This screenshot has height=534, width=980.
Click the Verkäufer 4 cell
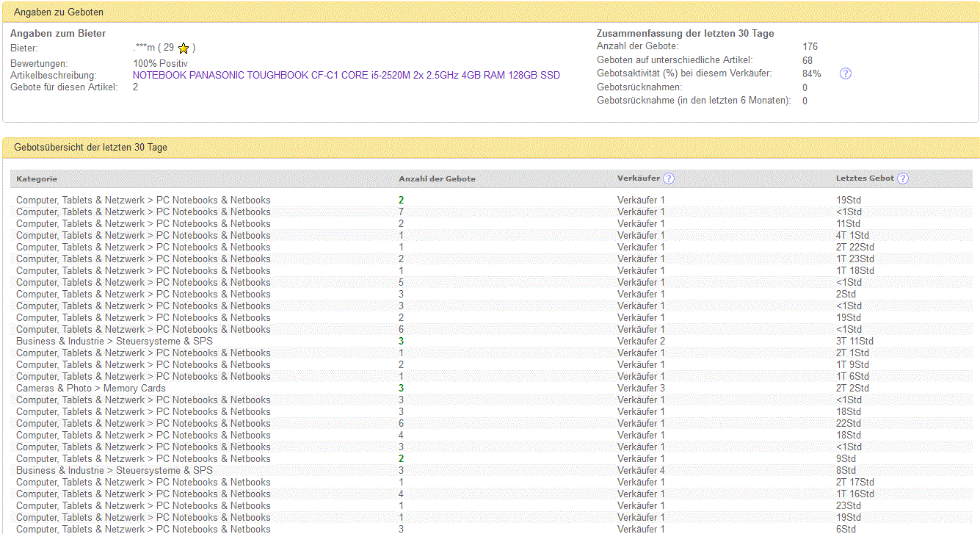(x=641, y=470)
